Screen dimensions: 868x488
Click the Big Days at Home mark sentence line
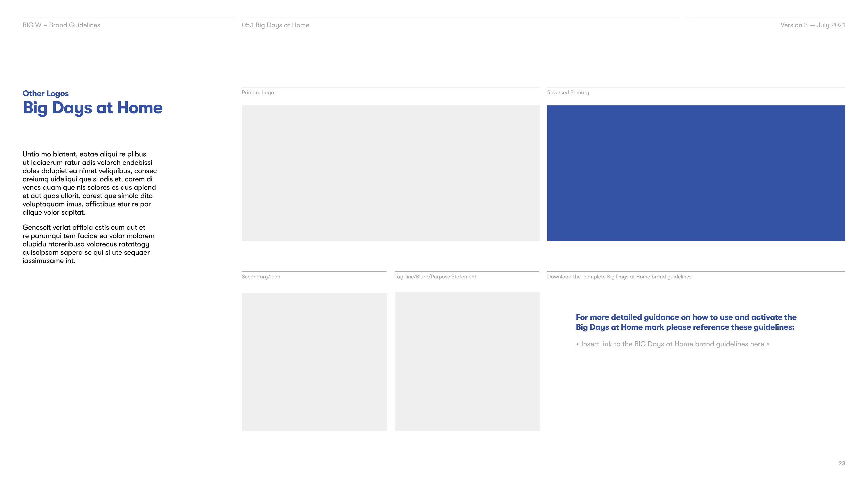pos(685,327)
